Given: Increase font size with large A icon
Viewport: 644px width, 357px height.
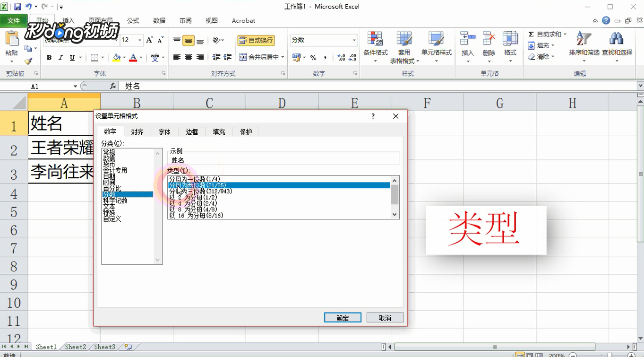Looking at the screenshot, I should [149, 40].
